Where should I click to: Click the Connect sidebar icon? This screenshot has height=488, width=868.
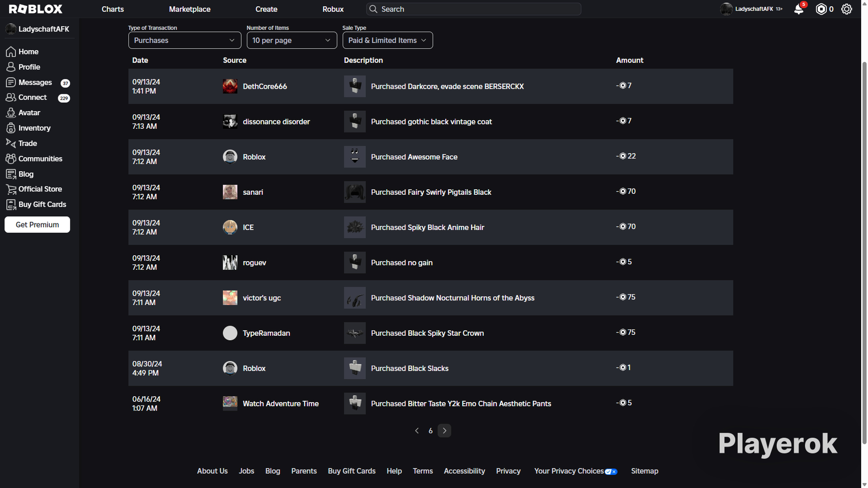tap(11, 98)
